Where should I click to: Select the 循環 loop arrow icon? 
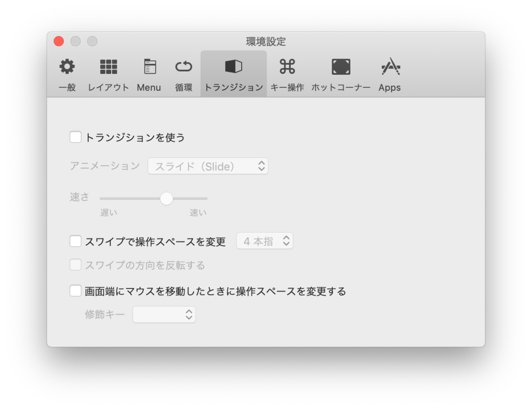[183, 67]
